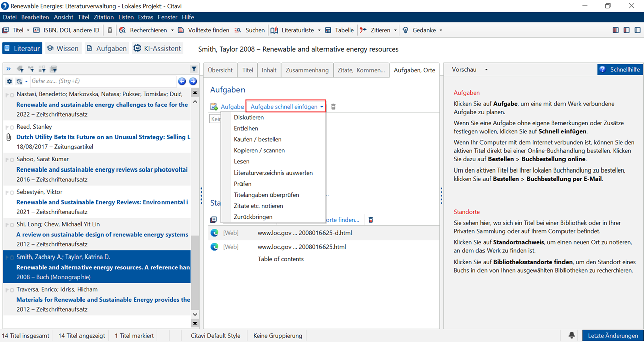644x342 pixels.
Task: Navigate forward with blue right arrow
Action: [193, 81]
